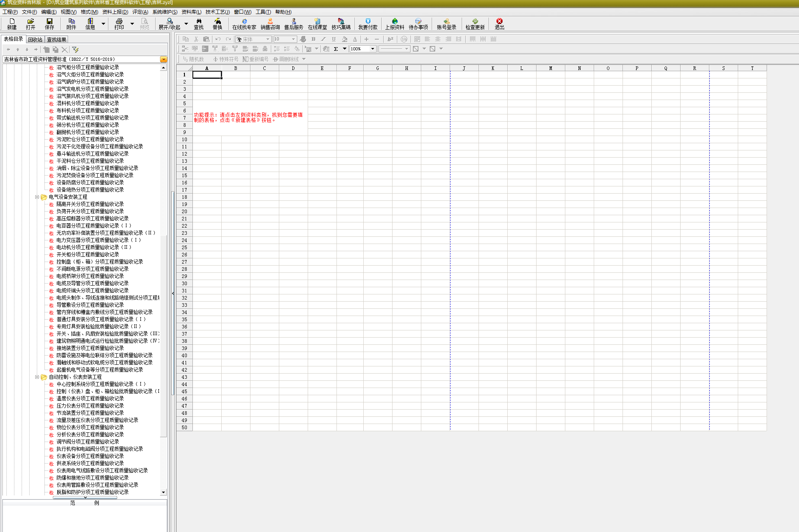The height and width of the screenshot is (532, 799).
Task: Toggle 展开/收起 in the toolbar
Action: tap(170, 24)
